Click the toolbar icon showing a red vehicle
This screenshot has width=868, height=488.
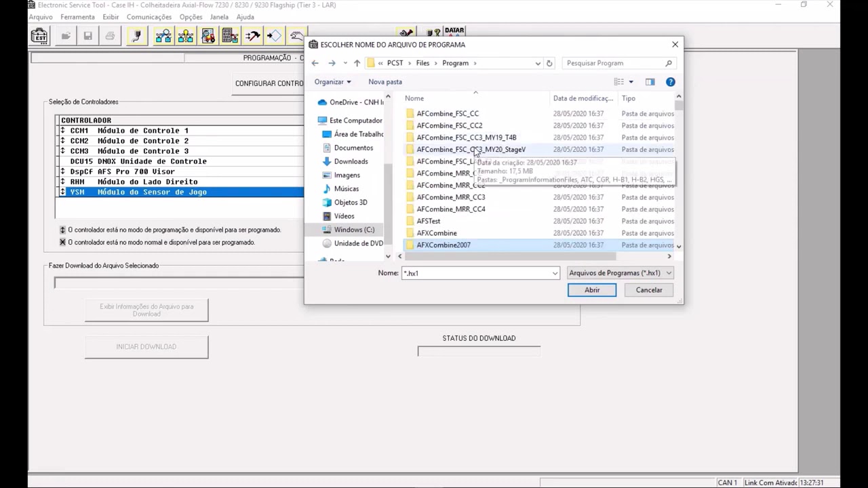[x=208, y=36]
